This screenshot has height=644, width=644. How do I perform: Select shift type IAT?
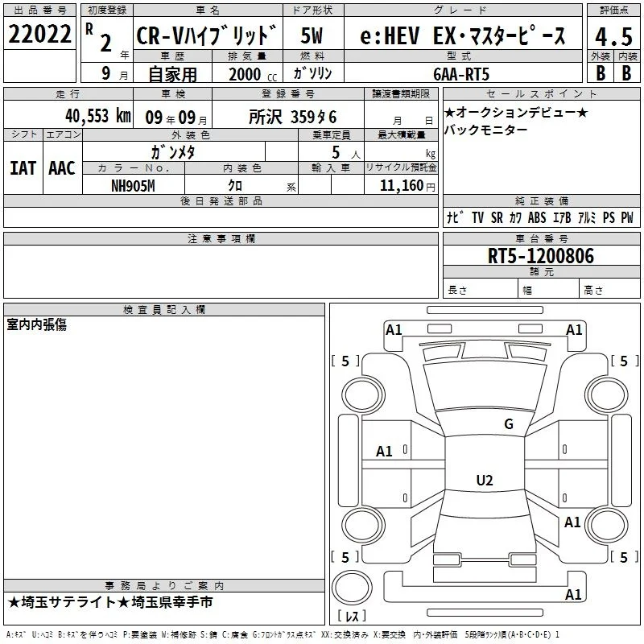point(23,168)
